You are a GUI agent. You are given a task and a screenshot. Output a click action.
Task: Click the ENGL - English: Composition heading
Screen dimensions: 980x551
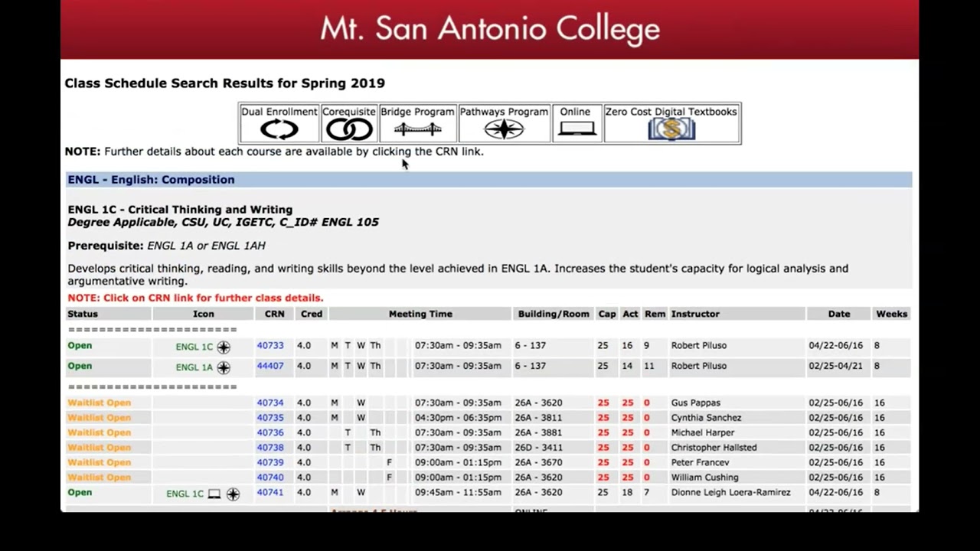coord(151,180)
